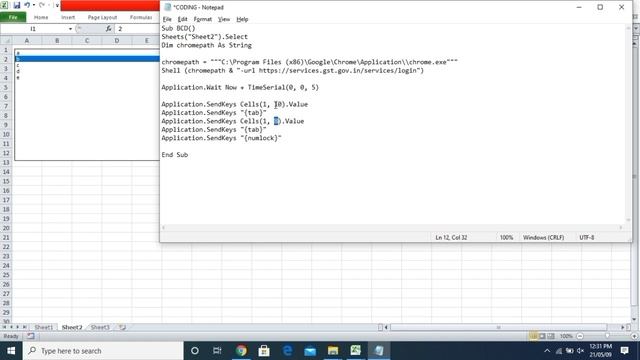Click the Name Box showing I1
640x360 pixels.
tap(34, 29)
